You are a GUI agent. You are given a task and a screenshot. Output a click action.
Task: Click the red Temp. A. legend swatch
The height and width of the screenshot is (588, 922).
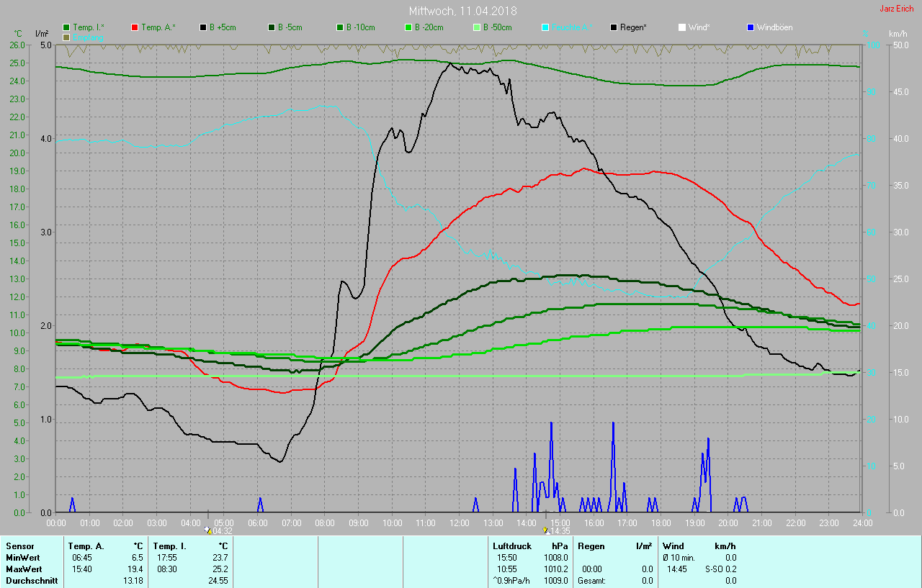pyautogui.click(x=135, y=27)
